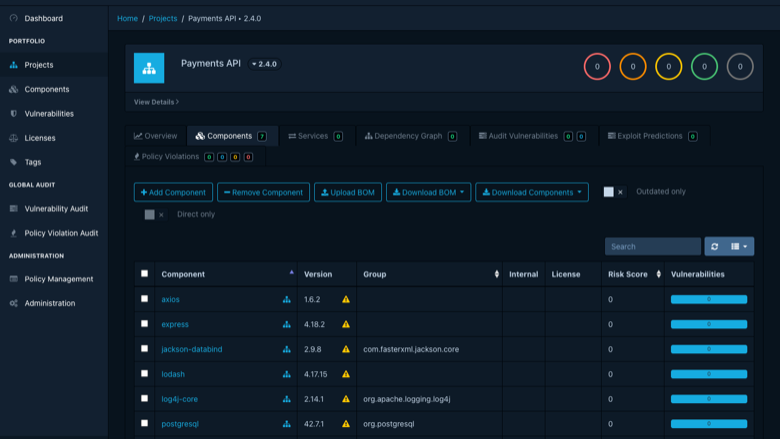The image size is (780, 439).
Task: Click the Remove Component button
Action: 263,192
